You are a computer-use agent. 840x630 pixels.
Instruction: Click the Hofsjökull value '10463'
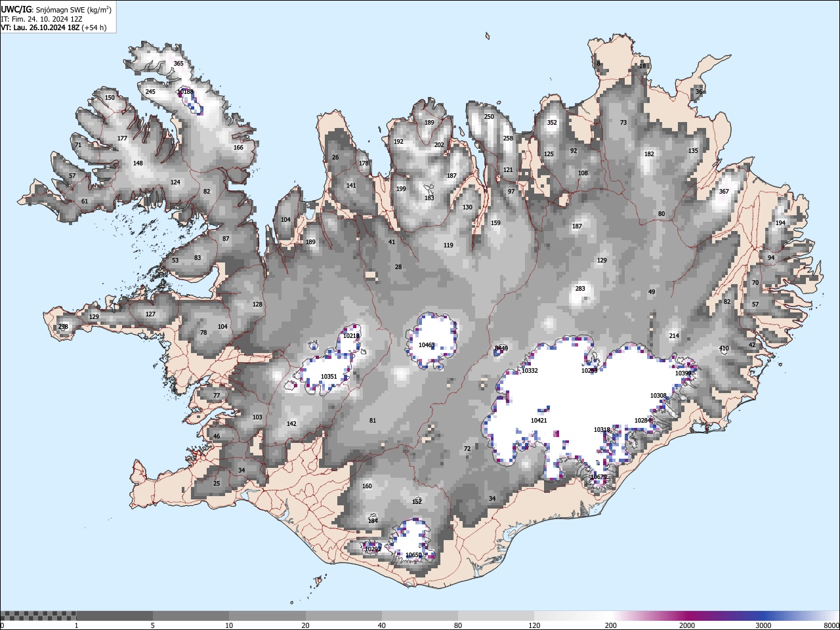click(x=427, y=345)
